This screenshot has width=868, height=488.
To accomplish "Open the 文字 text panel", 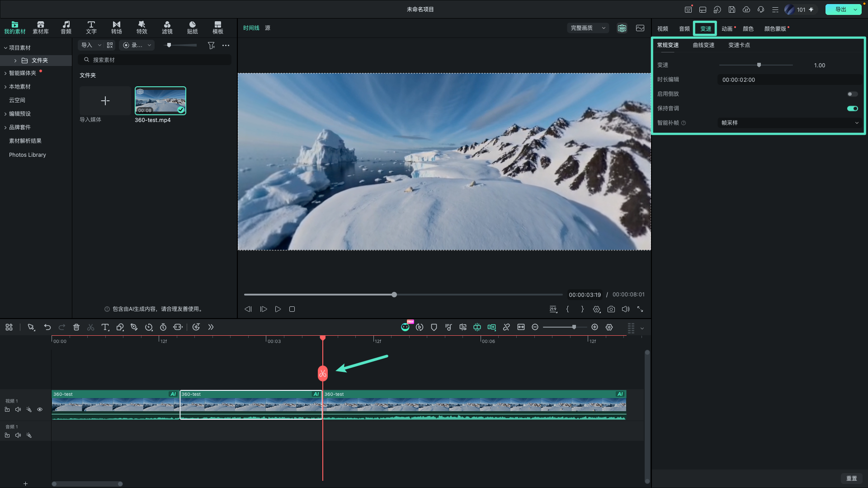I will tap(91, 28).
